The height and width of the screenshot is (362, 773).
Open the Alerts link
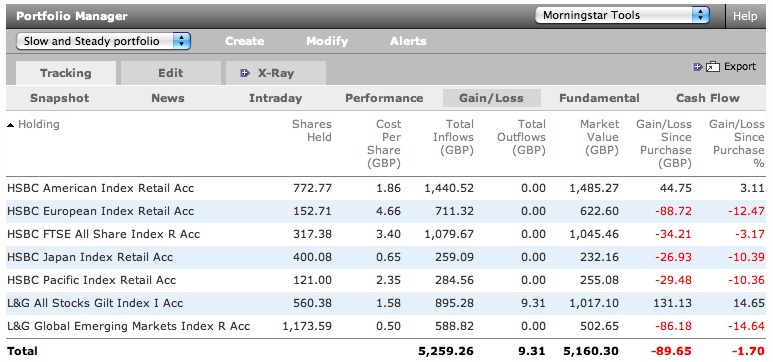[408, 41]
